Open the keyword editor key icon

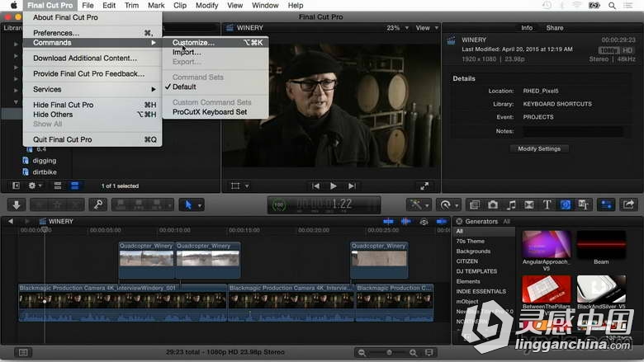pos(97,205)
